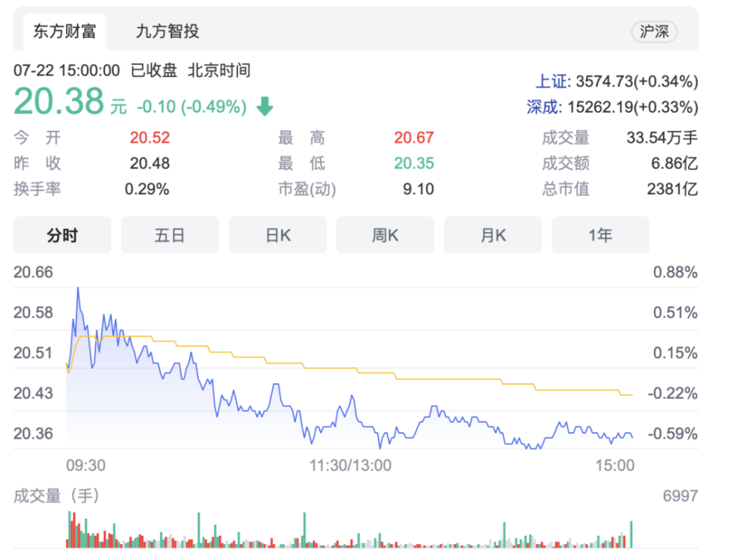Switch to the 五日 chart view
This screenshot has width=756, height=554.
(x=170, y=235)
